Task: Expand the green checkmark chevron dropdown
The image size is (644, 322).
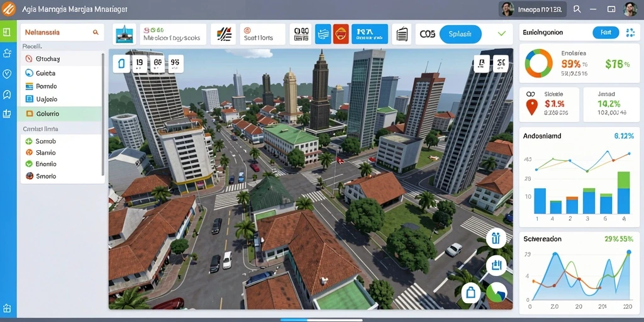Action: point(501,34)
